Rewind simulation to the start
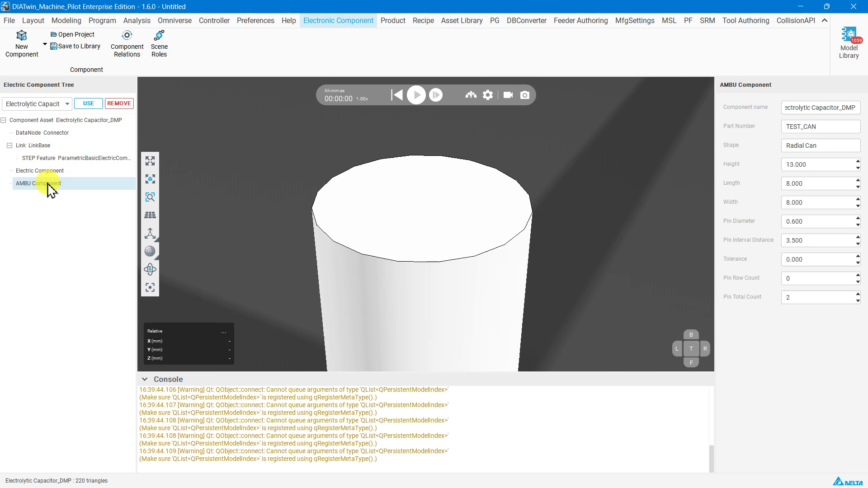This screenshot has width=868, height=488. pos(397,95)
